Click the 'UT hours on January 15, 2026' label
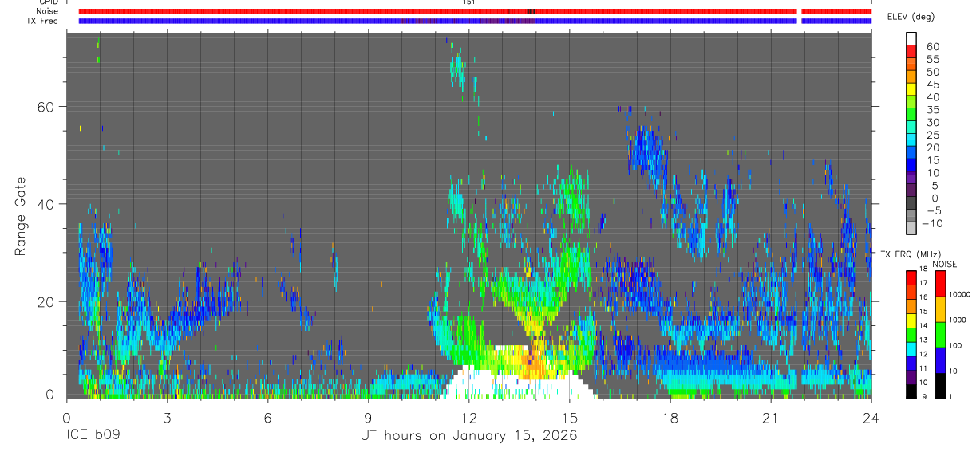 click(x=468, y=437)
